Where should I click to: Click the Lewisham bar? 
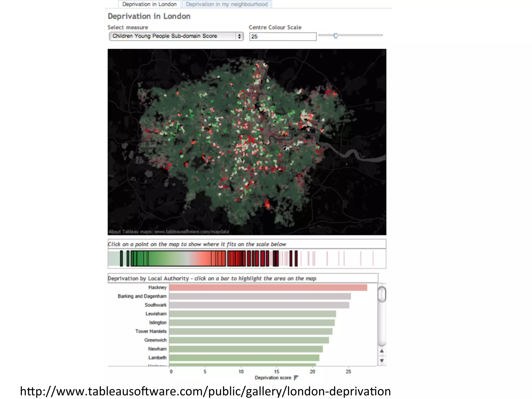[252, 314]
